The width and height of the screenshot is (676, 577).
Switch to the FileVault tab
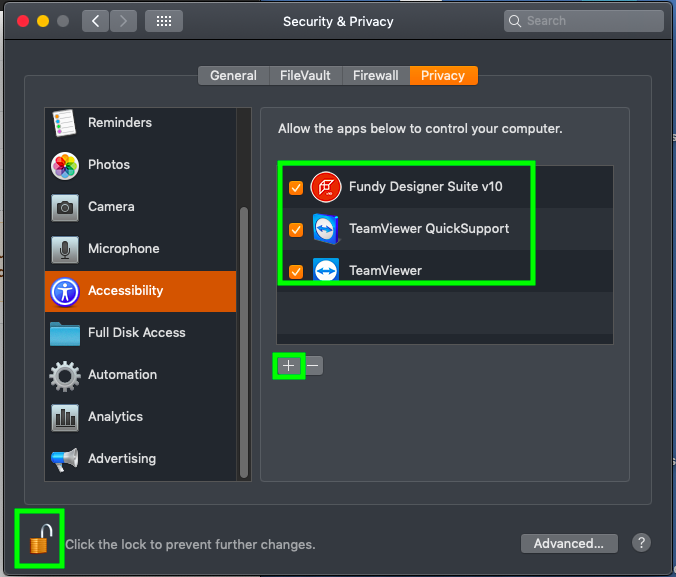pyautogui.click(x=305, y=75)
